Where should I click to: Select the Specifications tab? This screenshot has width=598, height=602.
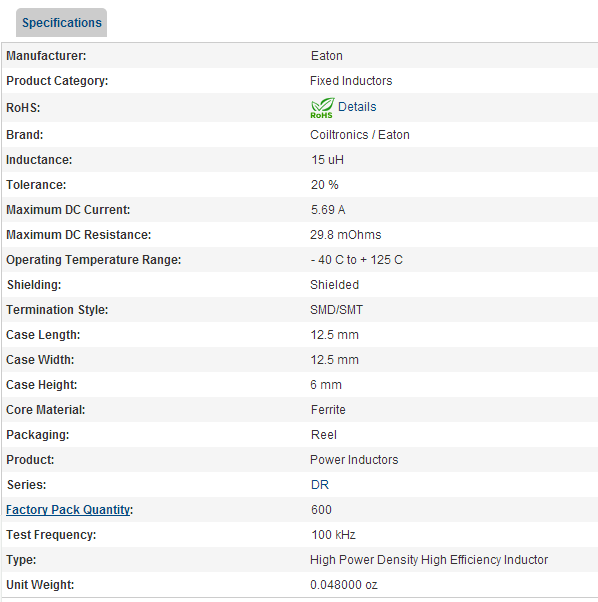[x=61, y=23]
